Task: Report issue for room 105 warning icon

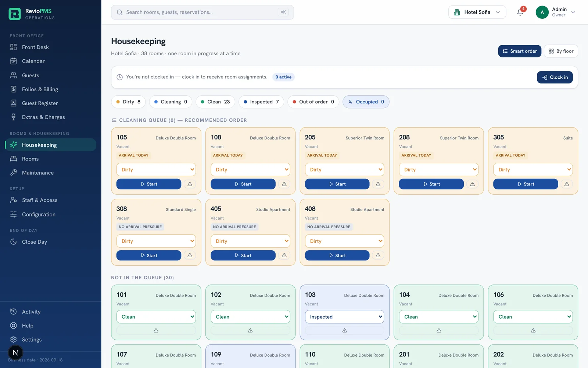Action: (x=190, y=184)
